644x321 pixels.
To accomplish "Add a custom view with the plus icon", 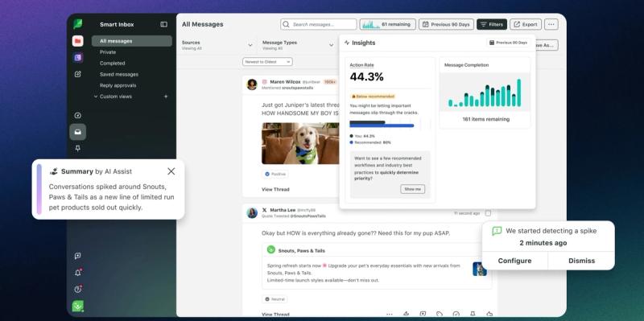I will click(166, 97).
